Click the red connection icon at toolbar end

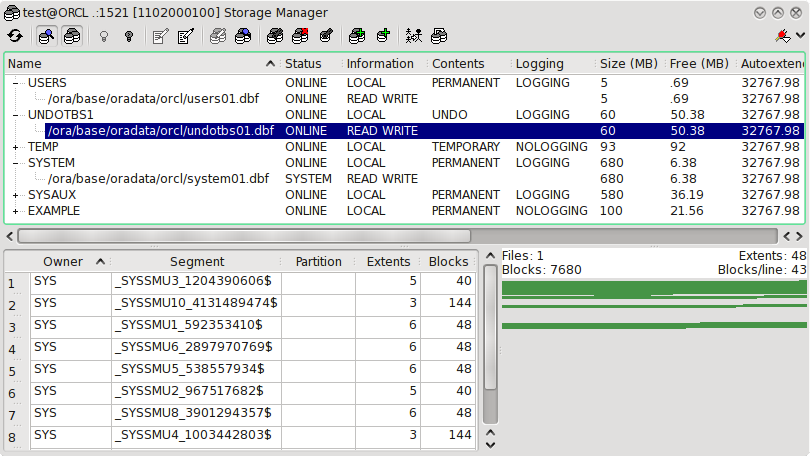pyautogui.click(x=783, y=36)
